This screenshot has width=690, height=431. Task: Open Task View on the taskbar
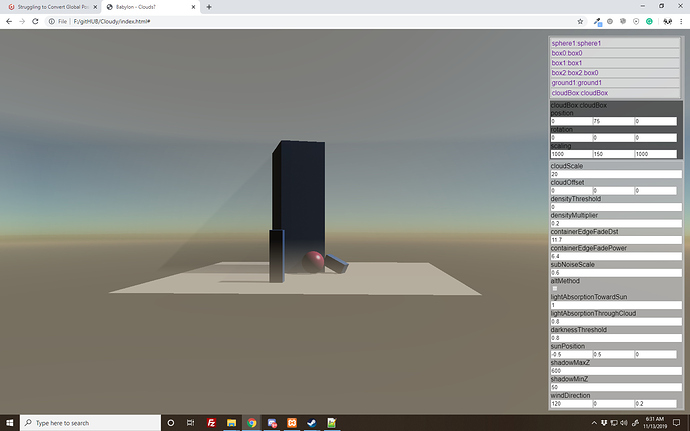point(191,423)
